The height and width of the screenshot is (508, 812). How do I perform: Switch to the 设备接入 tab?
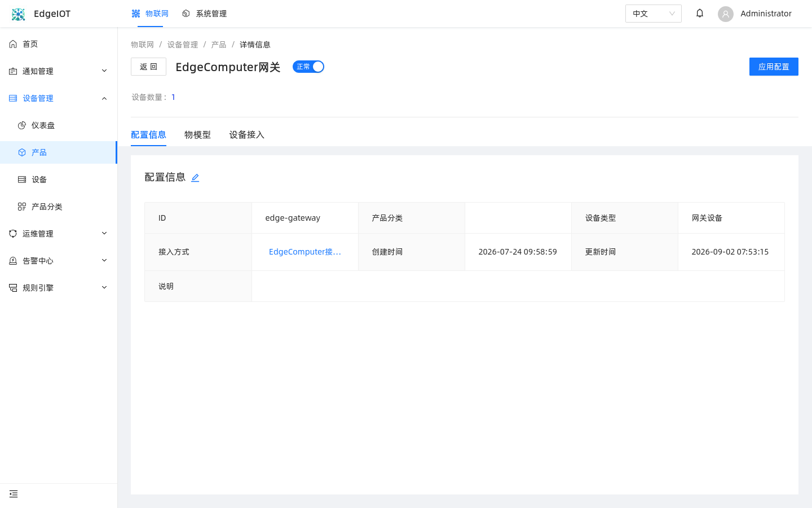pos(246,135)
